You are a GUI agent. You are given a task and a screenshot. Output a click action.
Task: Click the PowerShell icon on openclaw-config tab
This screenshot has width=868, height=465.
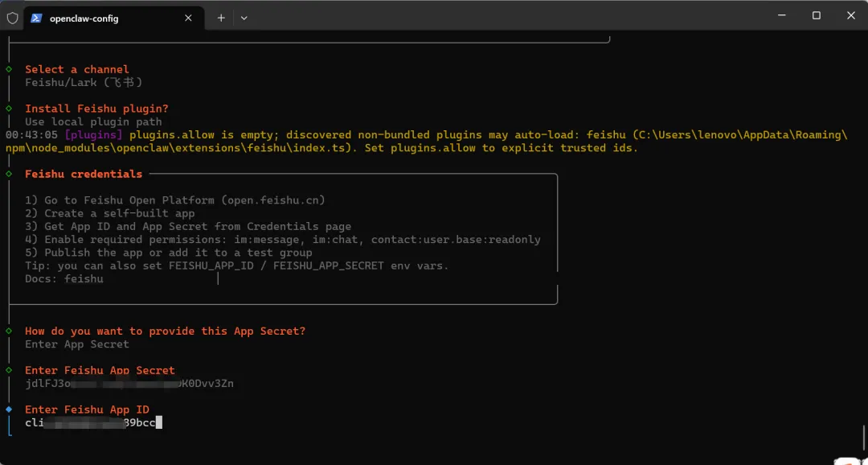point(36,18)
